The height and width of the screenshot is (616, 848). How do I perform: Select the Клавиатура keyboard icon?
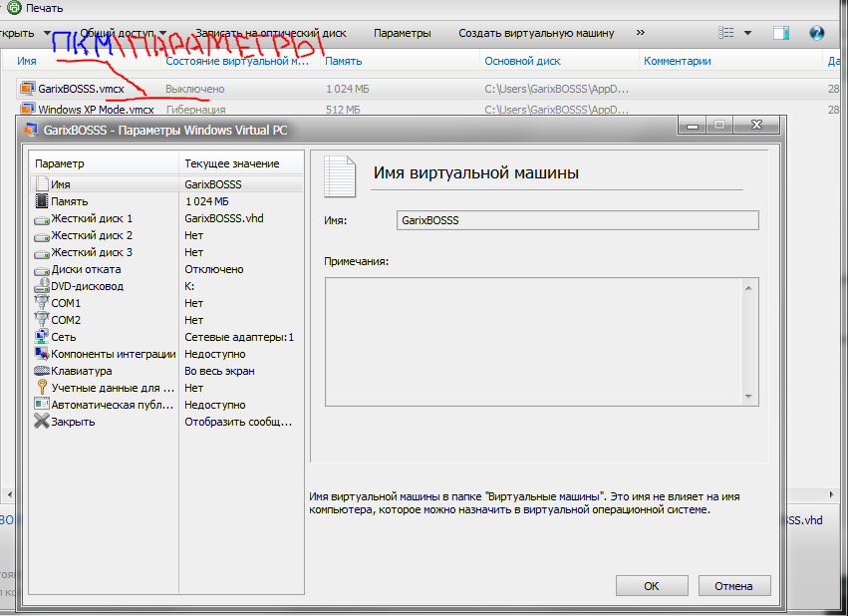point(42,371)
